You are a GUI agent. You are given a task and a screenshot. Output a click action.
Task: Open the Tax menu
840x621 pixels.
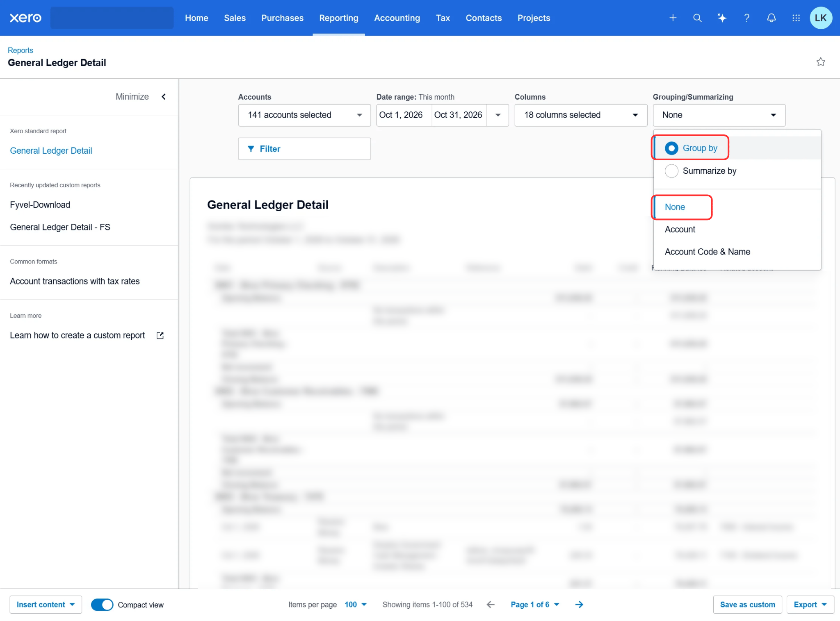tap(443, 18)
